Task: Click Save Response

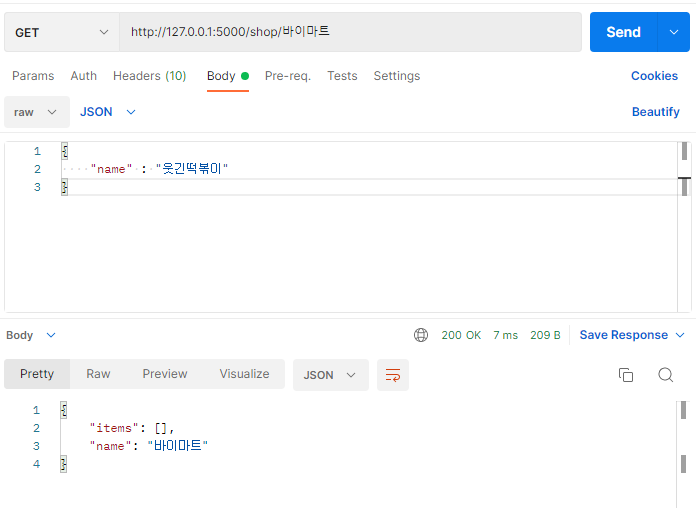Action: [x=624, y=335]
